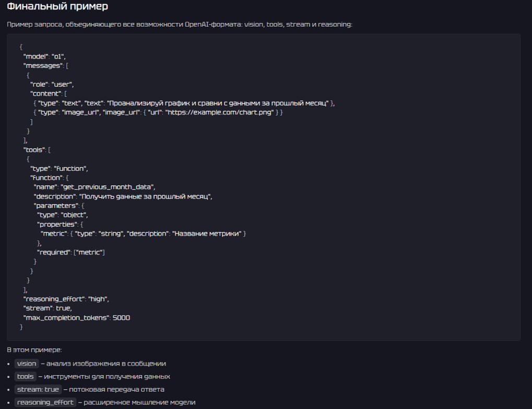Click the "content" key in the code
Viewport: 532px width, 409px height.
point(45,94)
